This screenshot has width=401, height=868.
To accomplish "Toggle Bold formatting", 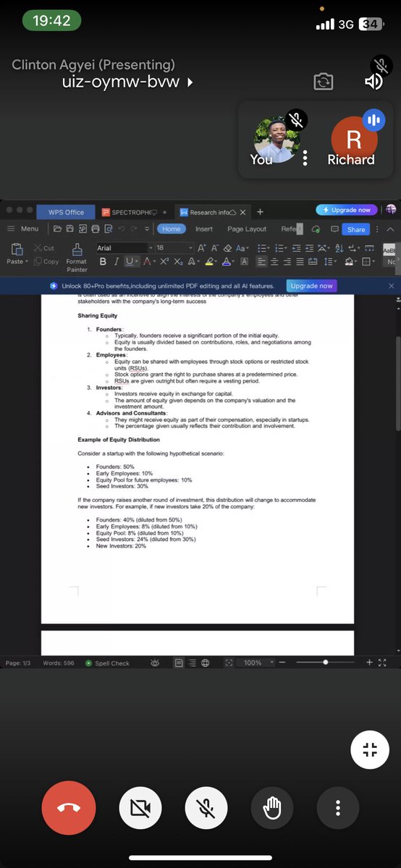I will coord(103,261).
